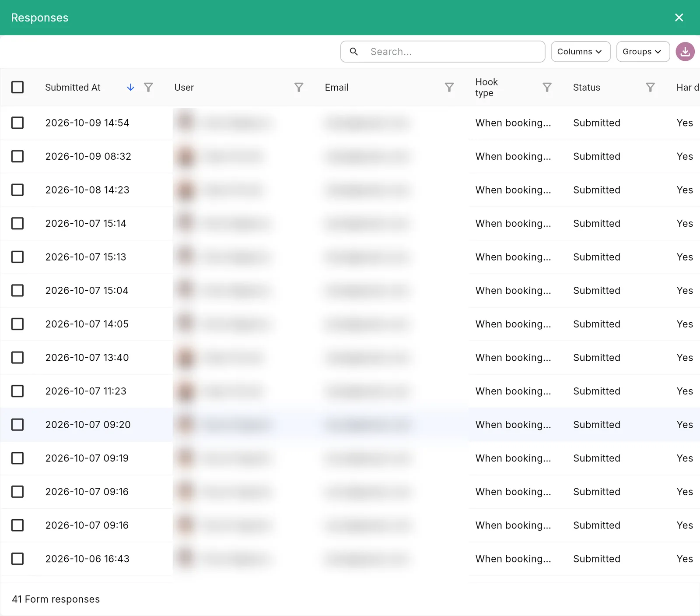Select the 2026-10-06 16:43 row checkbox
The width and height of the screenshot is (700, 616).
click(17, 559)
